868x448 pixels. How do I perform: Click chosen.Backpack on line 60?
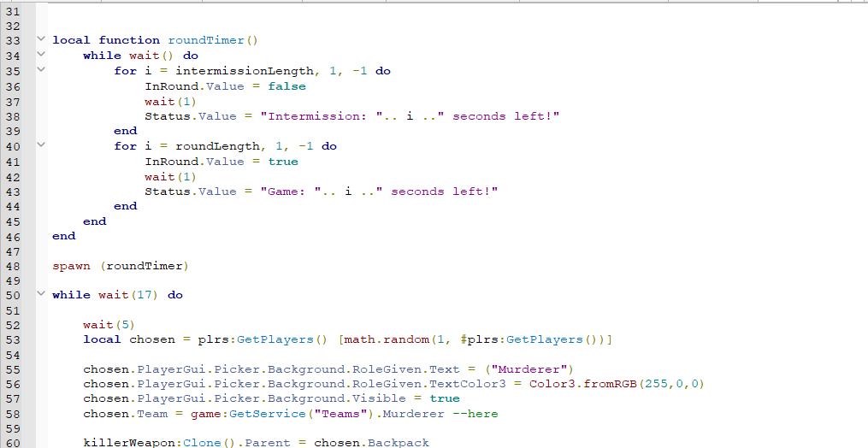pyautogui.click(x=371, y=443)
